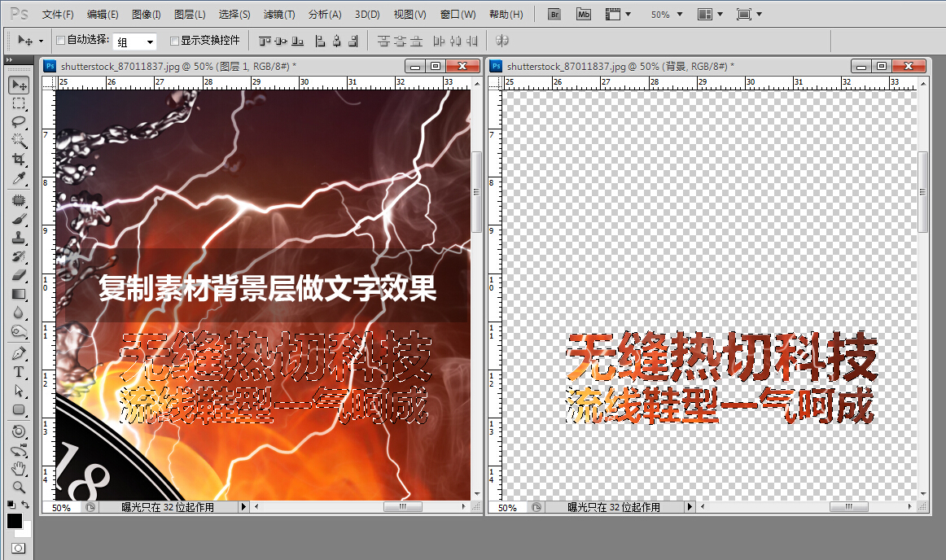Select the Gradient tool
This screenshot has height=560, width=946.
pyautogui.click(x=20, y=294)
